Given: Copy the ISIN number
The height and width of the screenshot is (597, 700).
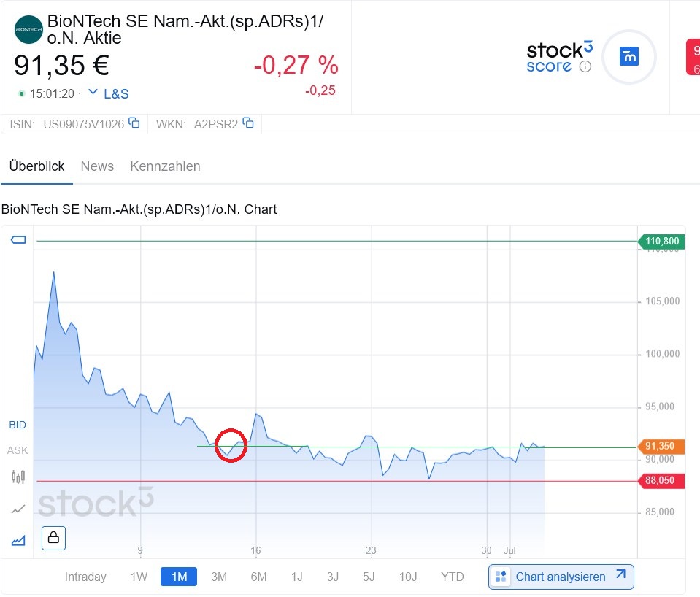Looking at the screenshot, I should (x=134, y=123).
